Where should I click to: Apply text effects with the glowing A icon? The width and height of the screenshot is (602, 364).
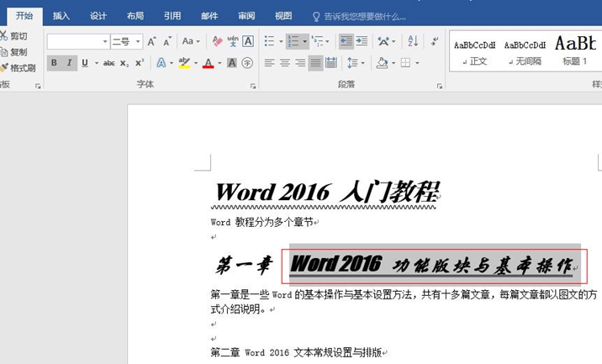coord(161,62)
